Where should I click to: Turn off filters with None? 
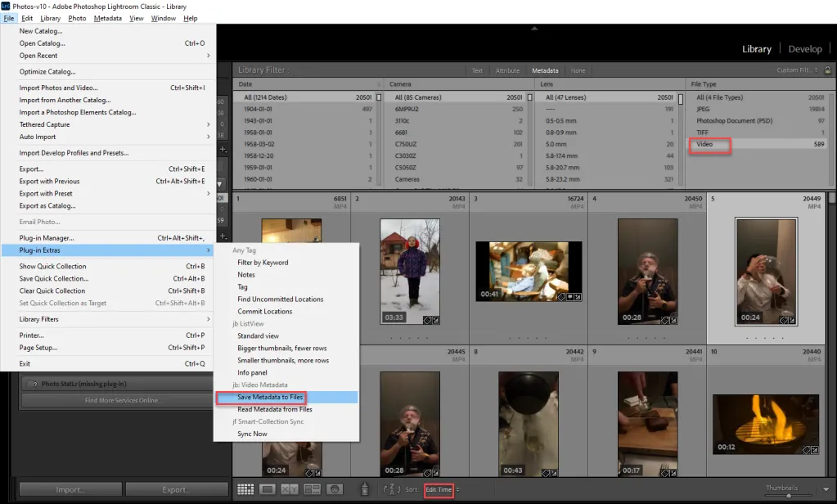578,70
